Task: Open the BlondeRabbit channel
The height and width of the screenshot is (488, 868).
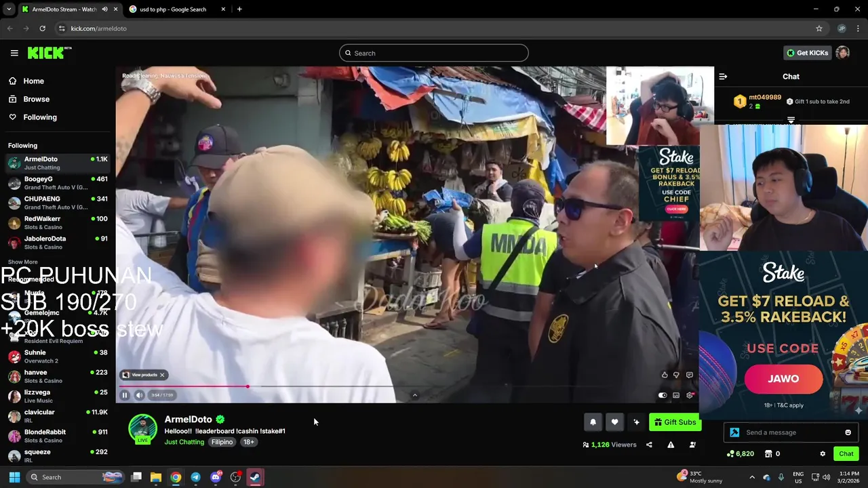Action: click(58, 436)
